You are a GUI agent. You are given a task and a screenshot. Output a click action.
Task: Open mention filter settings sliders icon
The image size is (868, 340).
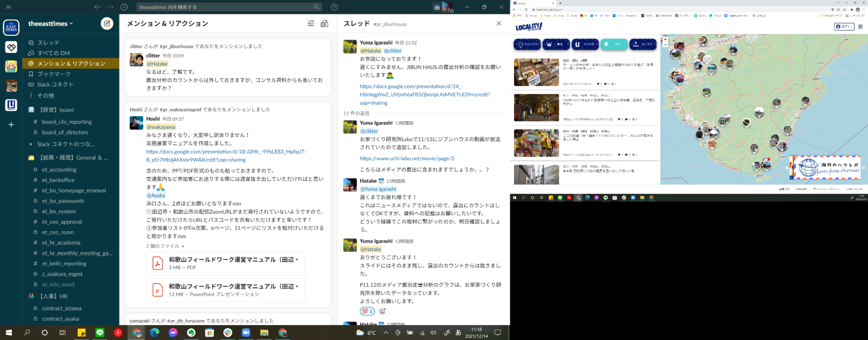pos(311,23)
